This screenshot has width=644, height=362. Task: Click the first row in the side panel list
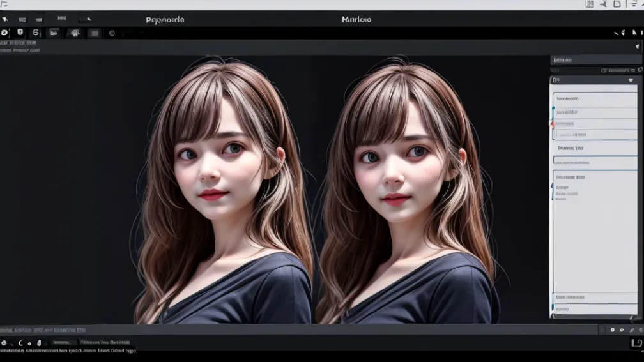tap(595, 98)
